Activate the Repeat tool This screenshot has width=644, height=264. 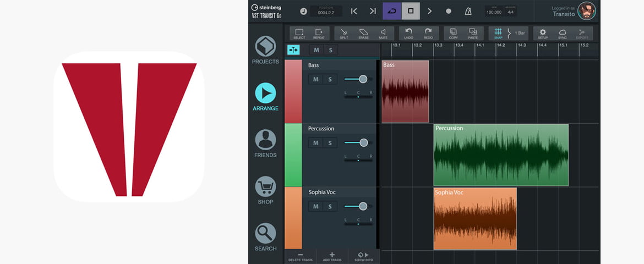point(319,34)
